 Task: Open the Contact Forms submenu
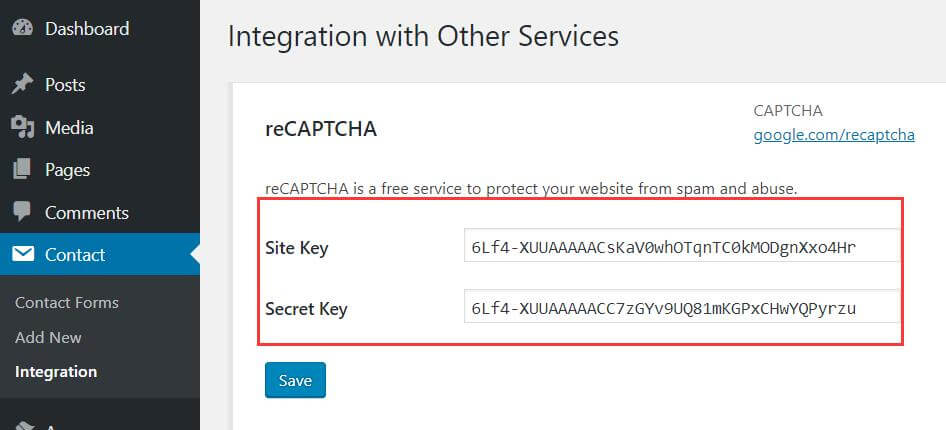(67, 302)
